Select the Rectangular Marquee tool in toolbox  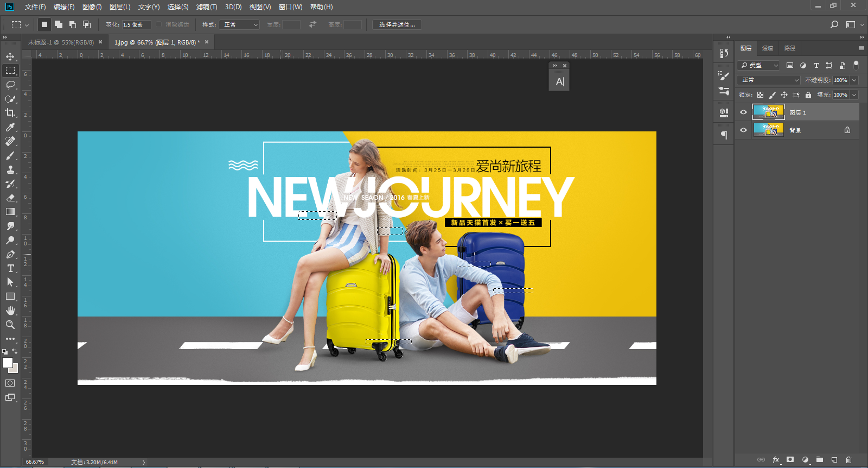(x=10, y=71)
